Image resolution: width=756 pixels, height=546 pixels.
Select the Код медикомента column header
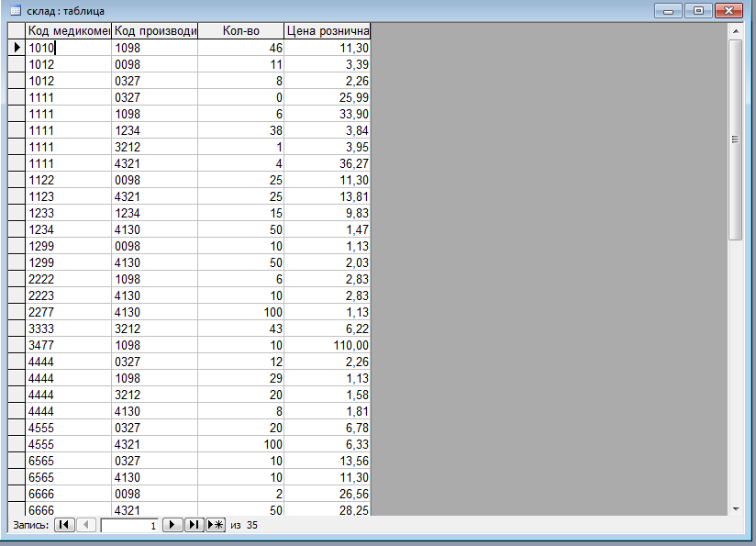coord(69,31)
